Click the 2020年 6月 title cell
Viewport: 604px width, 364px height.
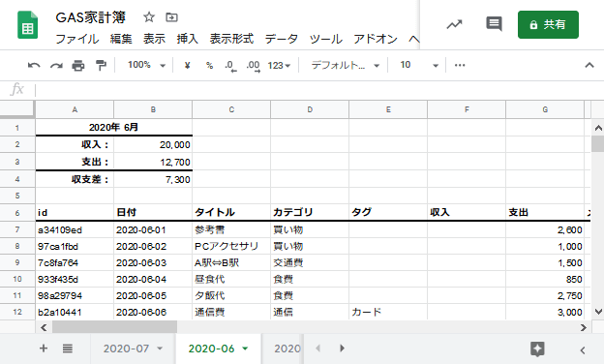(113, 127)
